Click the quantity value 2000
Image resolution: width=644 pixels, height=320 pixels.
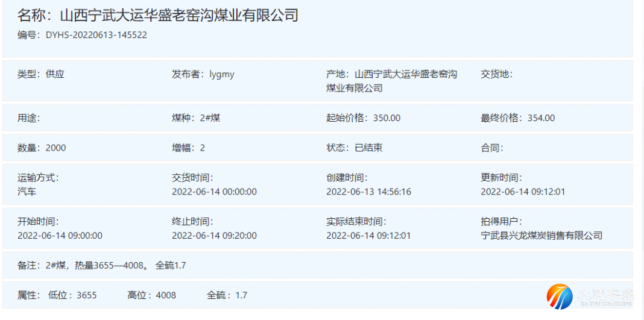point(55,148)
